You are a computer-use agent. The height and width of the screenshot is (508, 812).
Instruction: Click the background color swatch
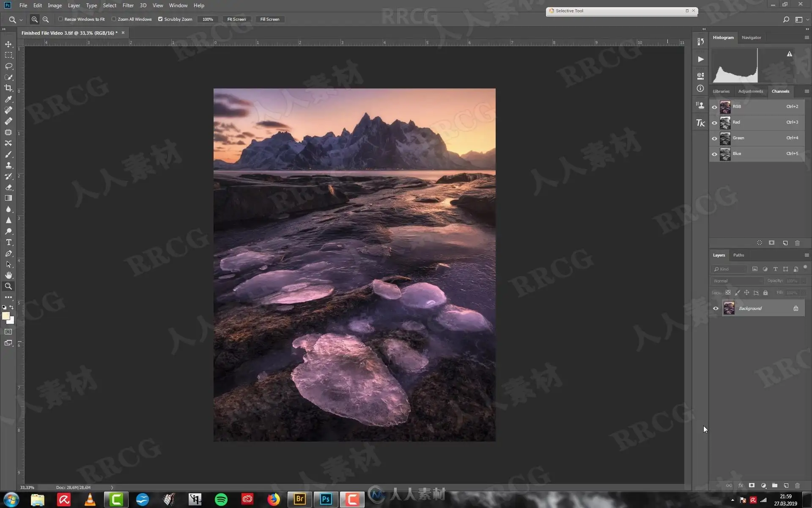[11, 321]
